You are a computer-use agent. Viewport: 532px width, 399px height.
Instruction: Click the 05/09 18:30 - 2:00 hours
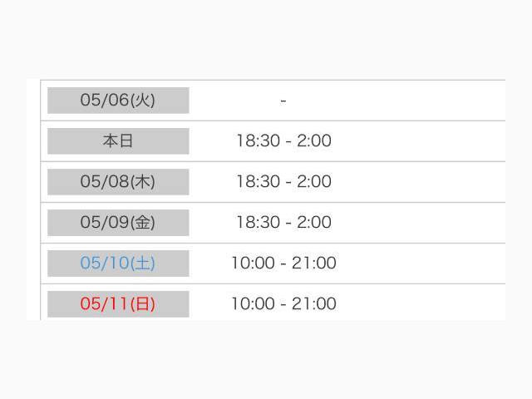click(x=283, y=222)
